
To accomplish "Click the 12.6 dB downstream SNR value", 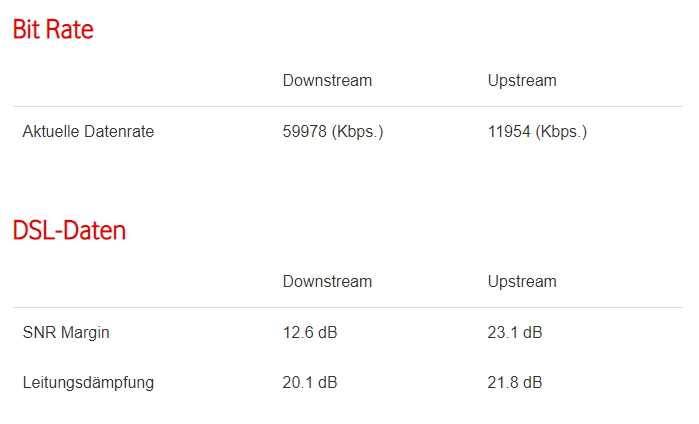I will pyautogui.click(x=310, y=332).
